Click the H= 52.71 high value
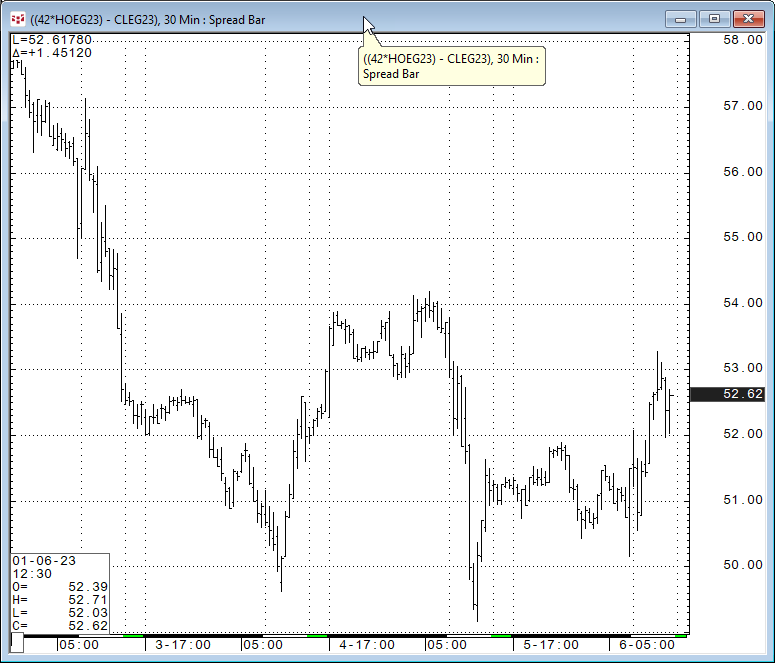 (60, 600)
